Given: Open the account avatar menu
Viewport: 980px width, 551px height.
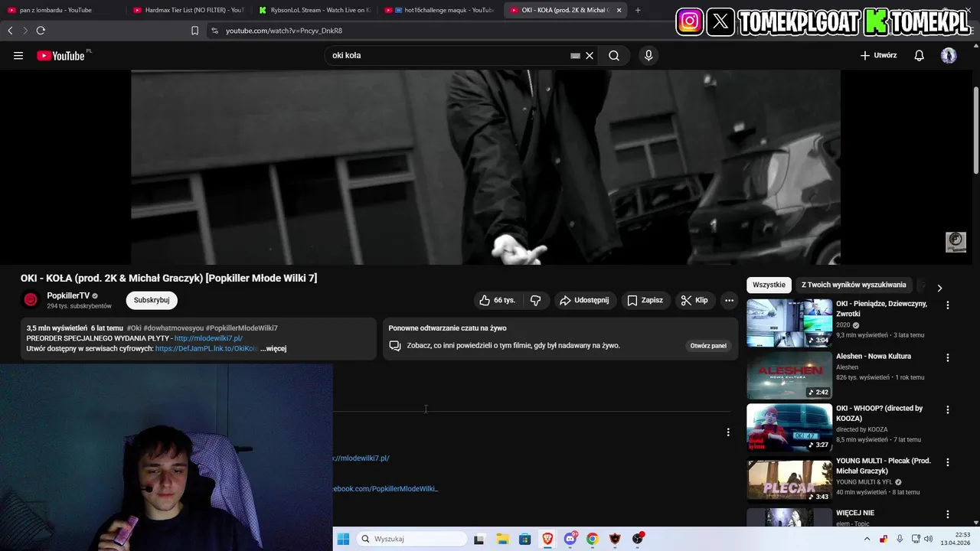Looking at the screenshot, I should [949, 55].
